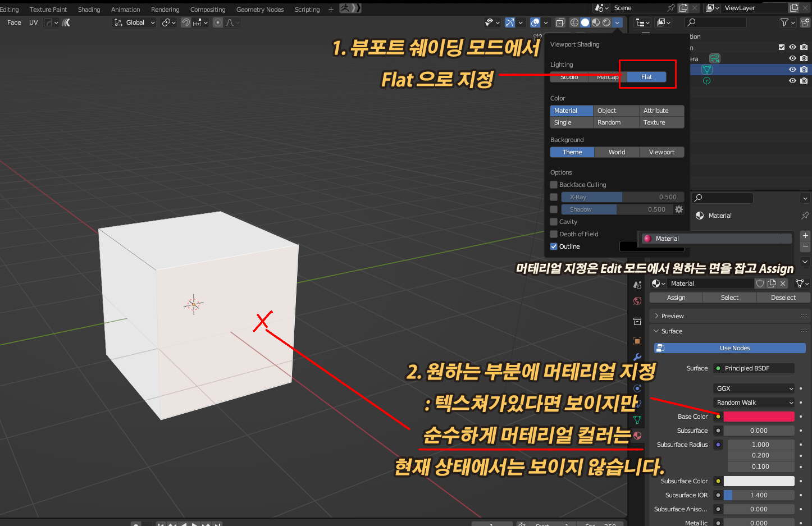Click Use Nodes button
The height and width of the screenshot is (526, 812).
click(x=730, y=348)
